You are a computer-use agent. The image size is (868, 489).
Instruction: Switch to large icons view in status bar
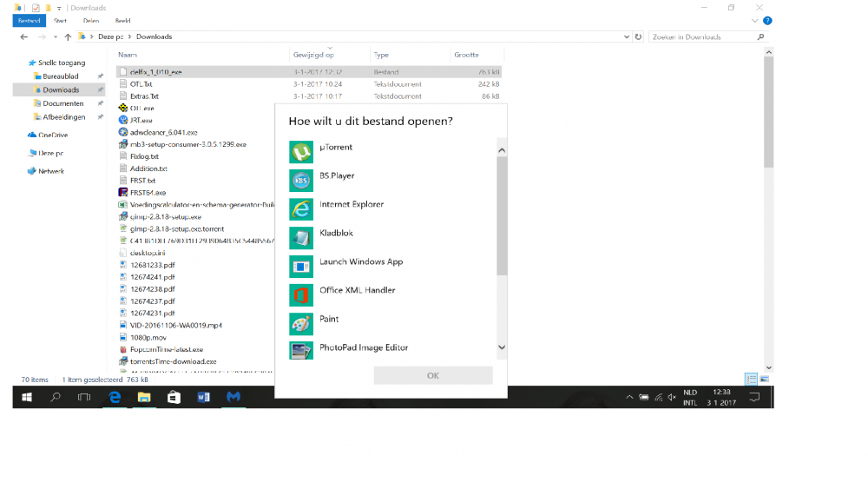point(765,380)
